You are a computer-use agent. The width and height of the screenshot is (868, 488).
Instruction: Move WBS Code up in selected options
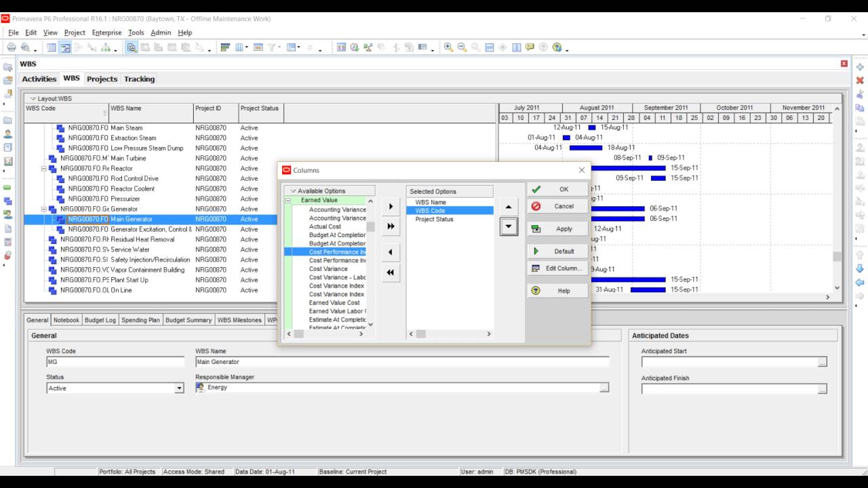tap(509, 207)
